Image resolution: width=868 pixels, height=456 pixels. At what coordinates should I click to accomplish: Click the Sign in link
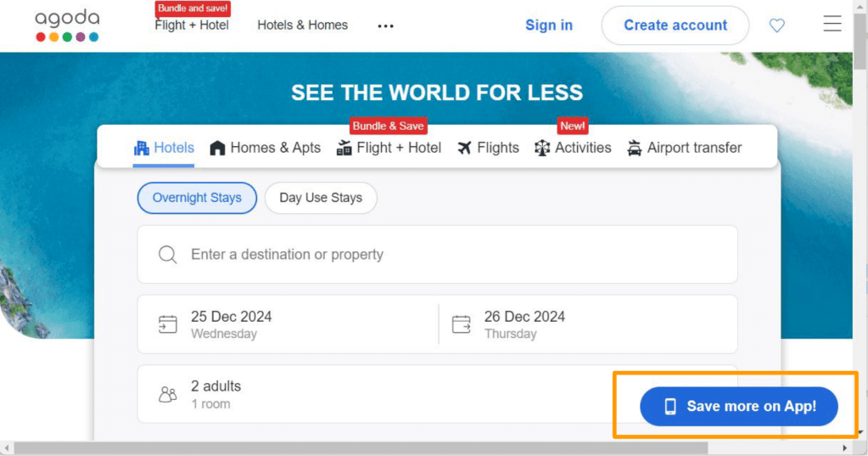(549, 25)
